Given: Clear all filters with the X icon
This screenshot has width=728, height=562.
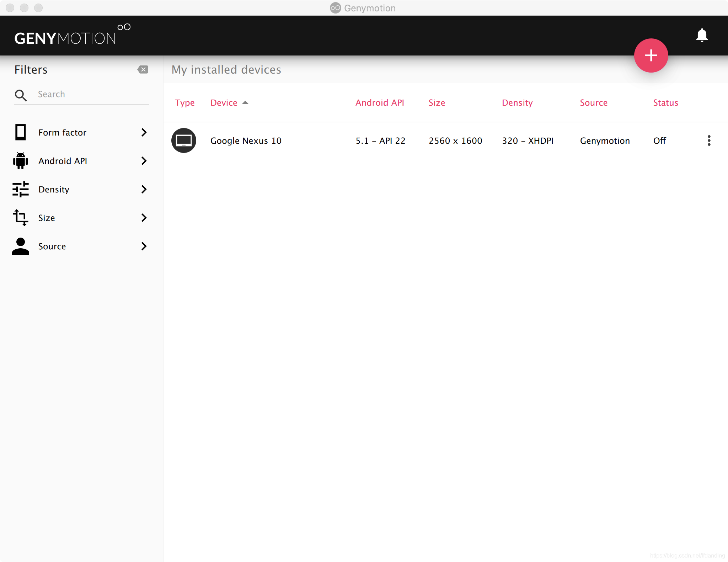Looking at the screenshot, I should 143,69.
